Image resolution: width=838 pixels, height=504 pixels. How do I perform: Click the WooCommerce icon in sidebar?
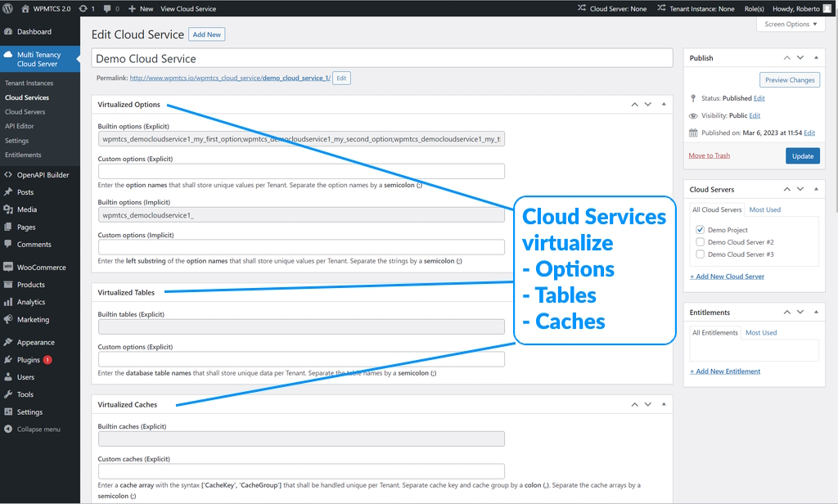click(x=8, y=268)
